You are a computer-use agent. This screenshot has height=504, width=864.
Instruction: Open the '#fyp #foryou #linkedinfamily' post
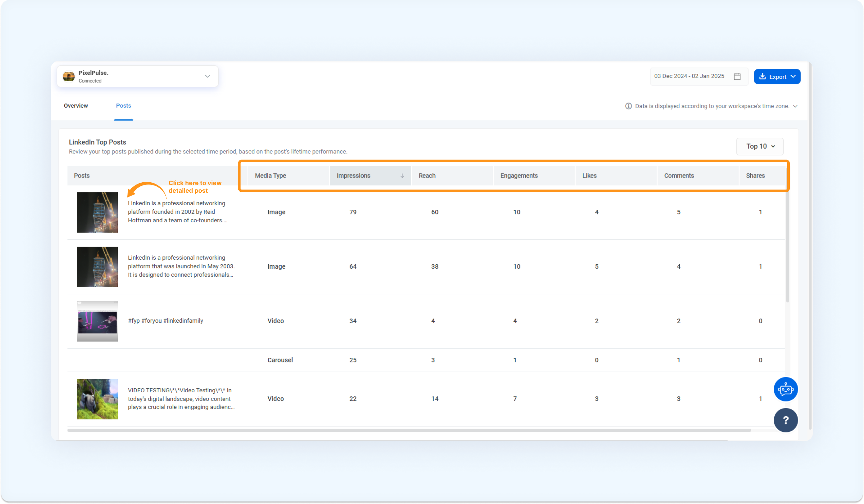166,321
